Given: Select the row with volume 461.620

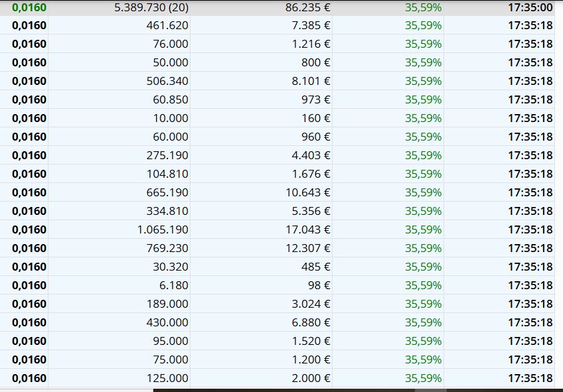Looking at the screenshot, I should coord(278,25).
